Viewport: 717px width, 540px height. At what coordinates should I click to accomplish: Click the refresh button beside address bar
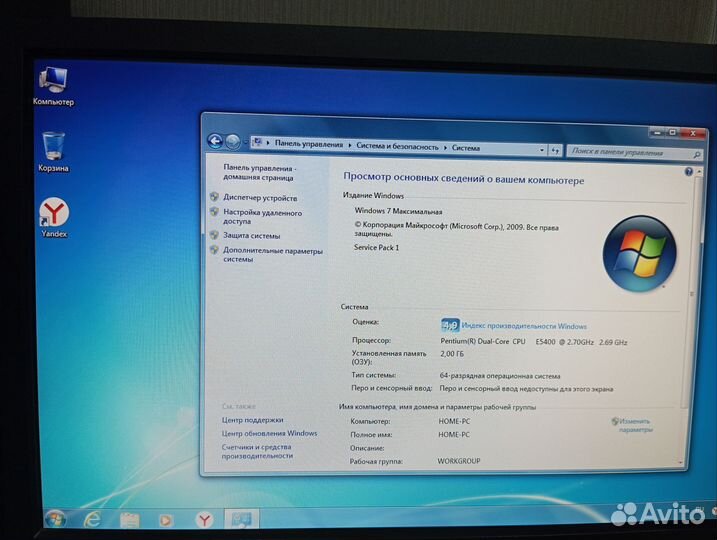tap(555, 150)
